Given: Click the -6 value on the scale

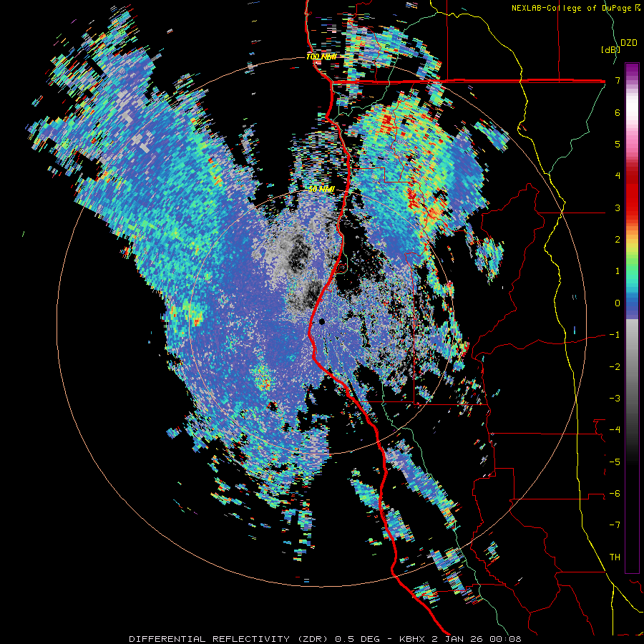Looking at the screenshot, I should 615,494.
